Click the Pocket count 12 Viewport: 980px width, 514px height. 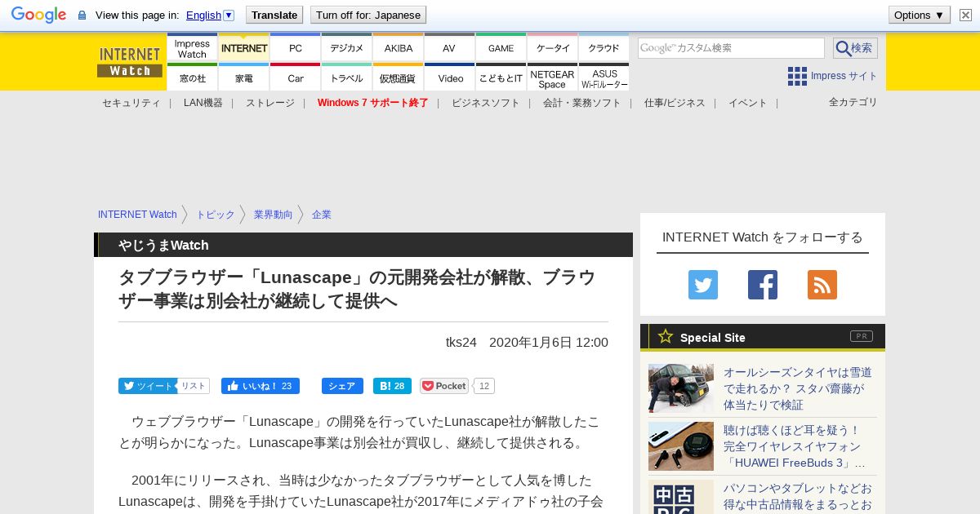tap(484, 386)
